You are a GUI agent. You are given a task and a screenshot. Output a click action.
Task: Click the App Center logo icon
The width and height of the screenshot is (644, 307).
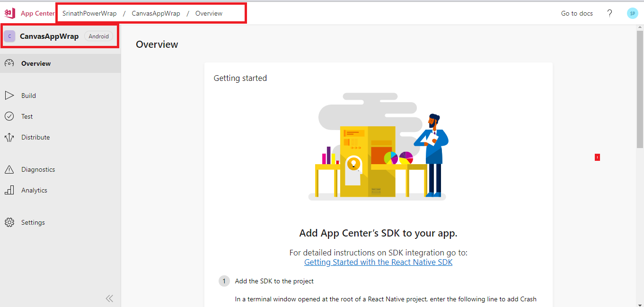(9, 13)
